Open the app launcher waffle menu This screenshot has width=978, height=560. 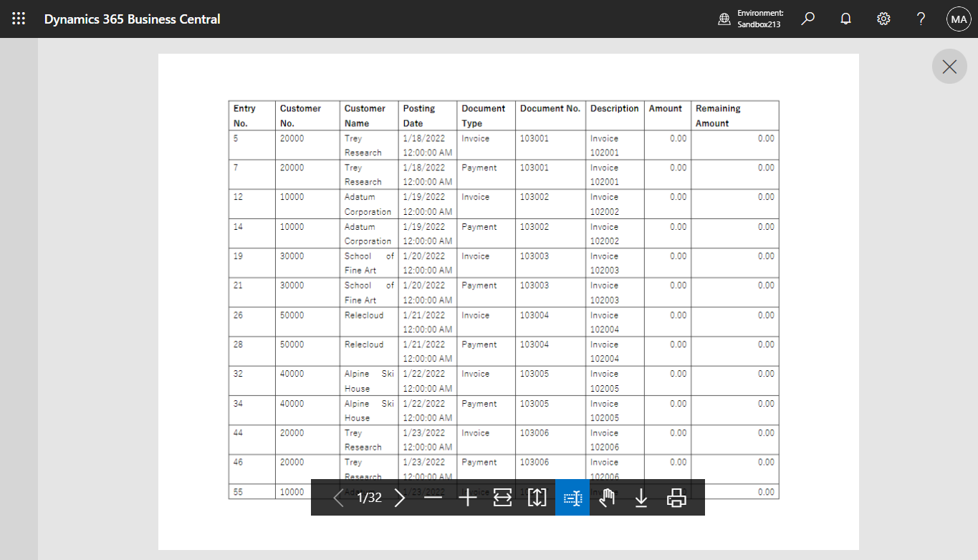(18, 19)
